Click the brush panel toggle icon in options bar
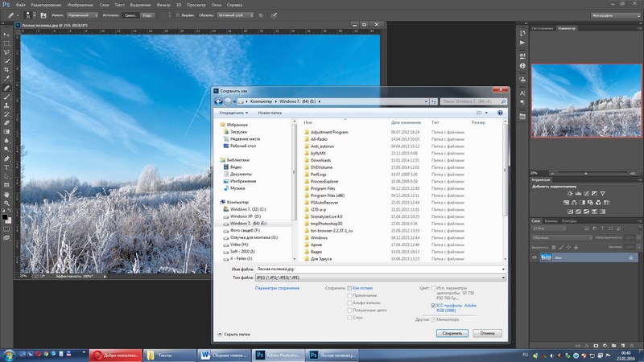Screen dimensions: 644x362 pyautogui.click(x=43, y=15)
